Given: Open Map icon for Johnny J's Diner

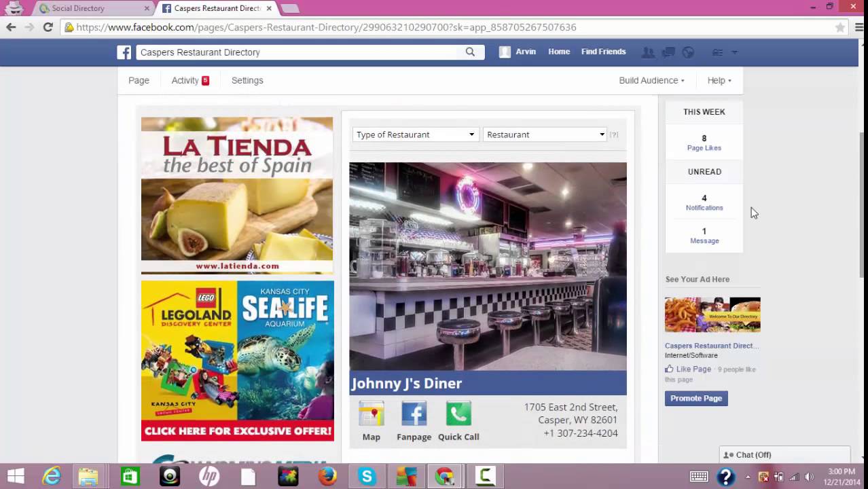Looking at the screenshot, I should point(372,413).
